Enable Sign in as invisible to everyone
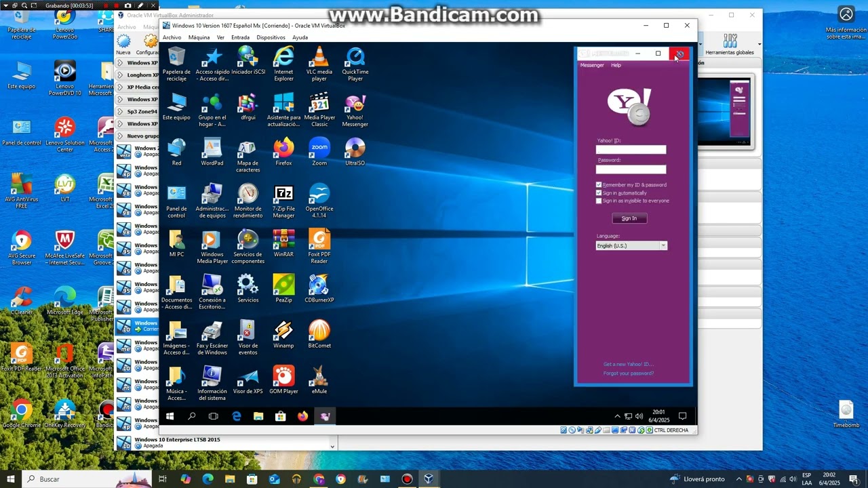868x488 pixels. 599,201
